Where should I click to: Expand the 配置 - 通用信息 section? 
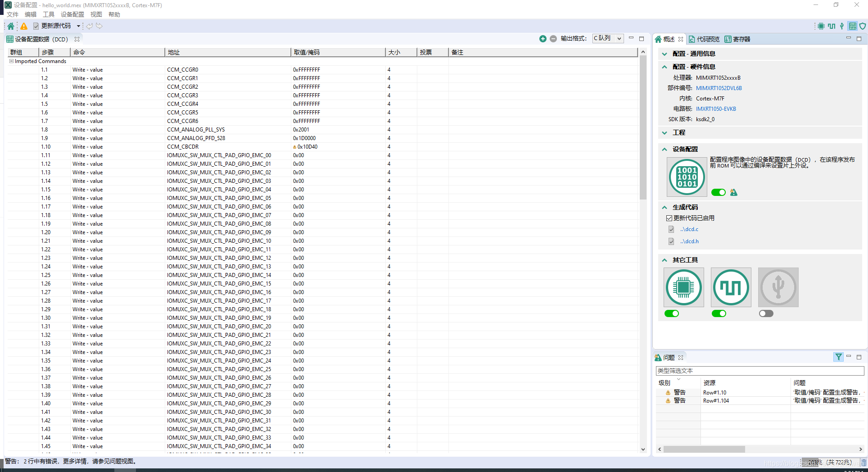pyautogui.click(x=665, y=54)
